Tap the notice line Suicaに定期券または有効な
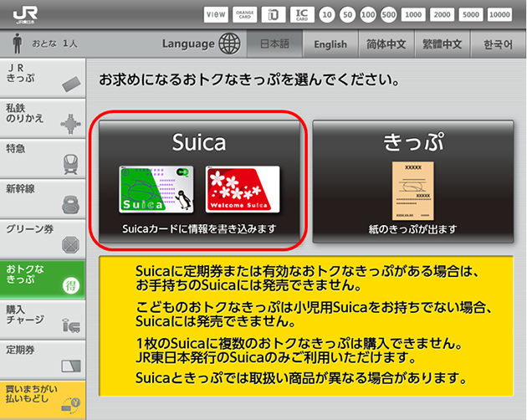This screenshot has width=527, height=420. pyautogui.click(x=307, y=271)
